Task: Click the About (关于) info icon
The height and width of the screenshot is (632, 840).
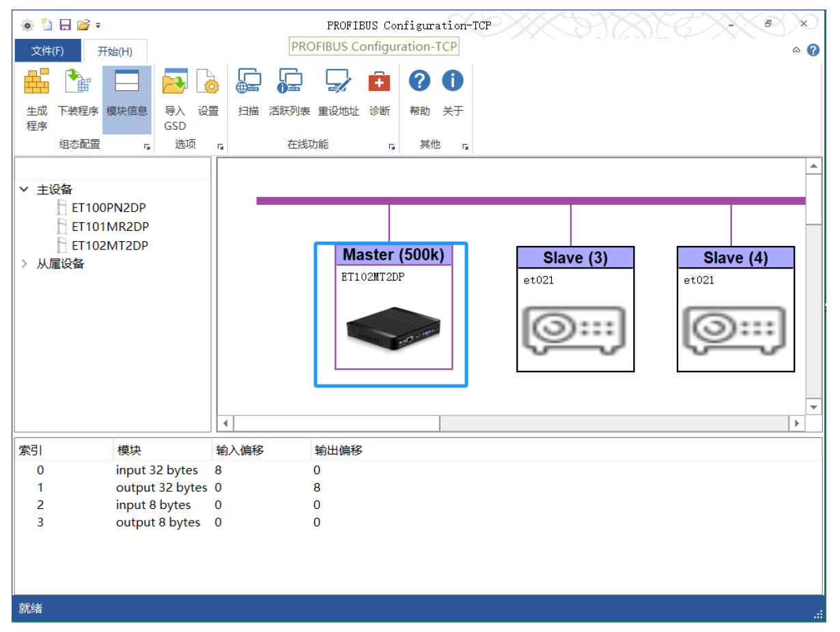Action: 452,81
